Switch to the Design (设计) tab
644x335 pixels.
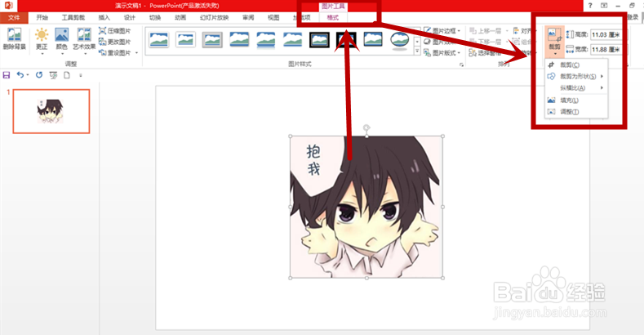click(130, 17)
